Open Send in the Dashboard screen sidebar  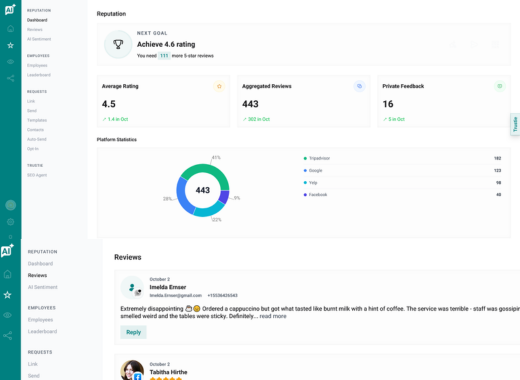pos(32,111)
